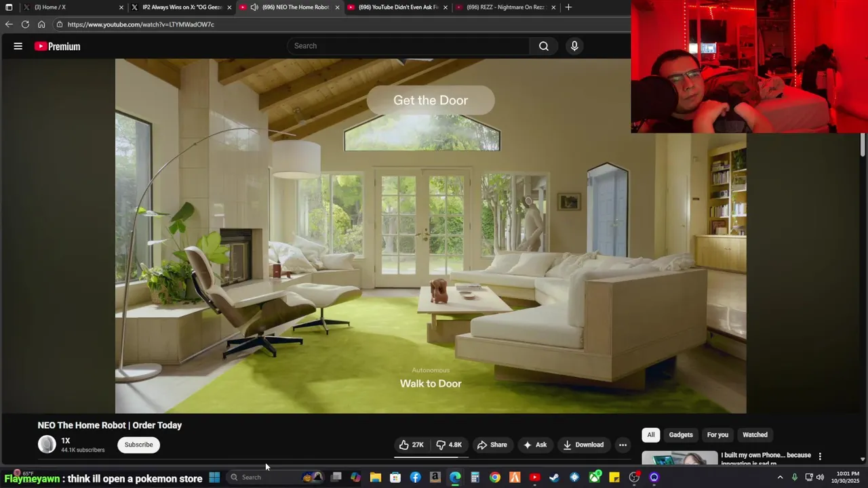Open the 1X channel avatar
868x488 pixels.
(x=47, y=445)
